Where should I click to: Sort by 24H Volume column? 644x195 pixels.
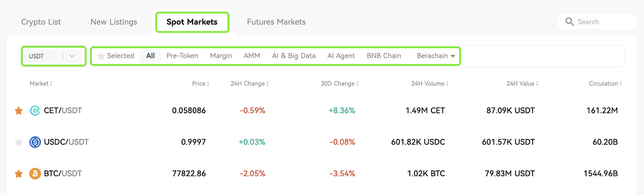coord(430,84)
